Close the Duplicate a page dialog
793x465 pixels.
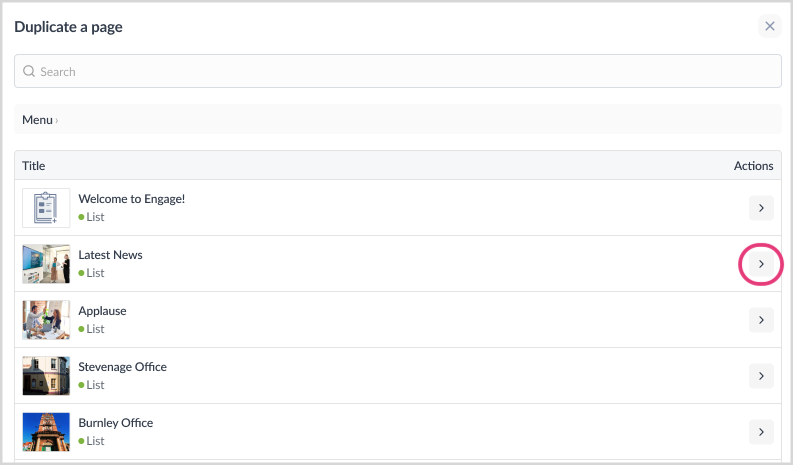(x=769, y=26)
